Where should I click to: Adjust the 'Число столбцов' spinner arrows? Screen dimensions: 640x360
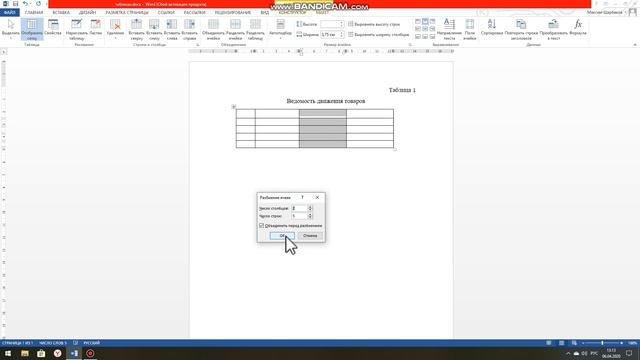tap(310, 208)
